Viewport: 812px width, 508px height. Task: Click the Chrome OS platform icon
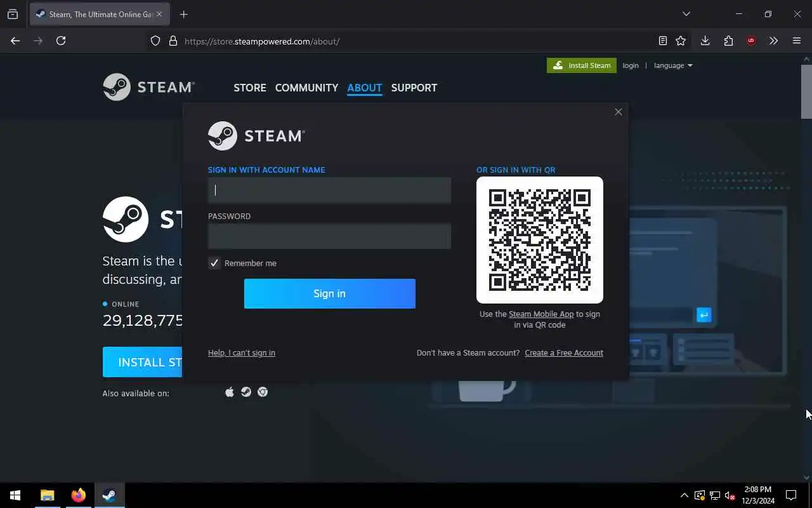[263, 392]
